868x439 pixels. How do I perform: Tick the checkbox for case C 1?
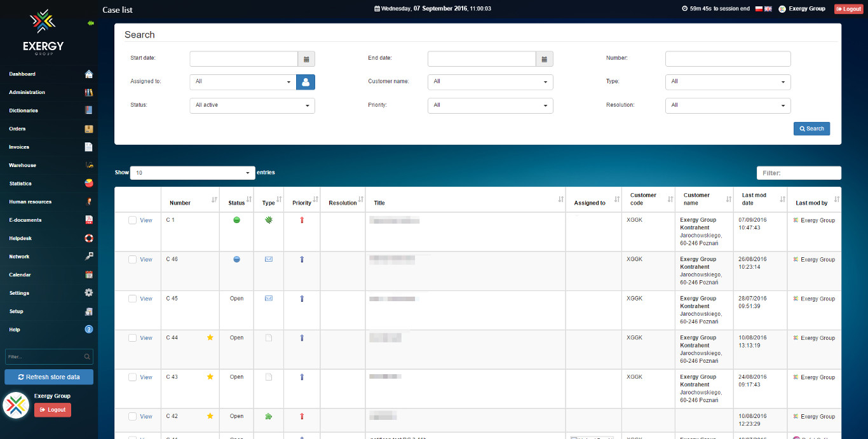132,220
